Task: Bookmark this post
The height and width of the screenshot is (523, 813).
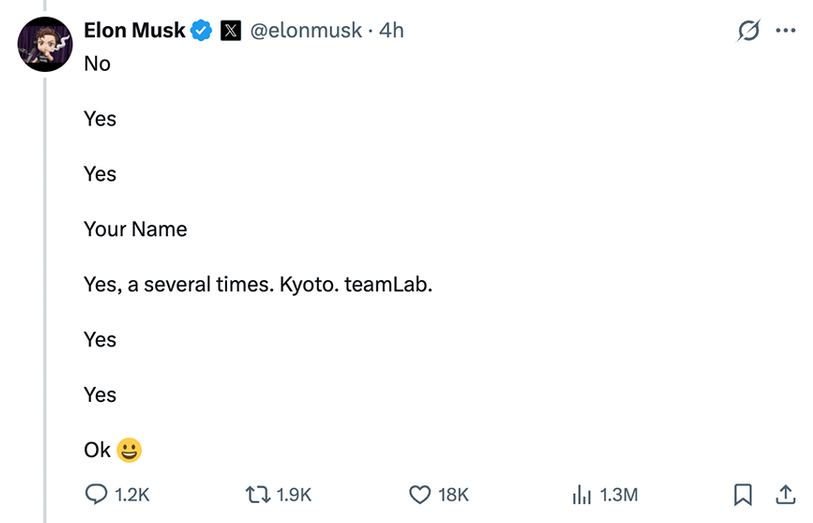Action: 743,494
